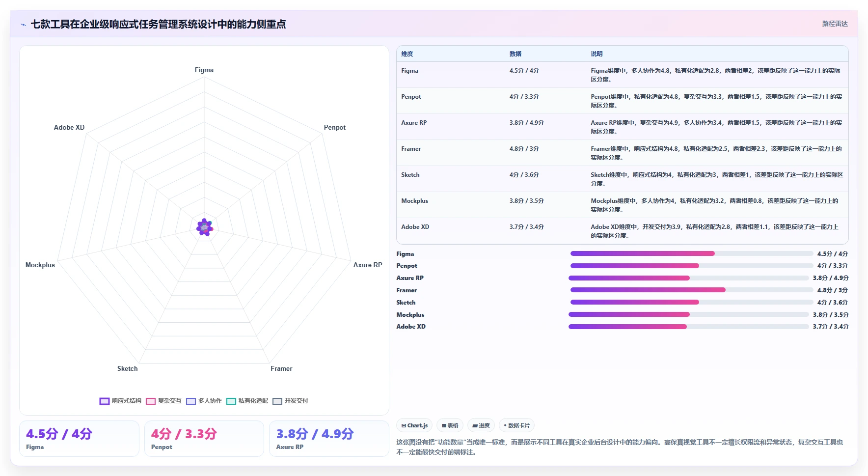
Task: Toggle the 开发交付 legend swatch
Action: [x=277, y=401]
